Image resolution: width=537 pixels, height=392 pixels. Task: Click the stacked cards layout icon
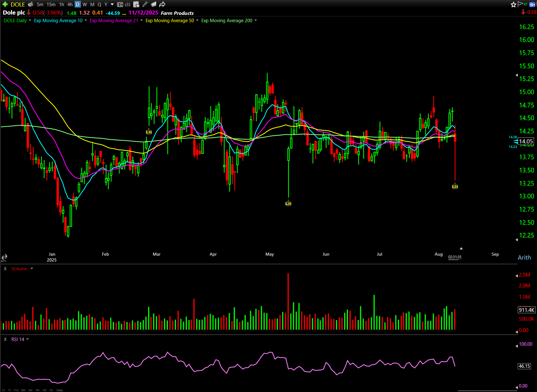coord(153,4)
